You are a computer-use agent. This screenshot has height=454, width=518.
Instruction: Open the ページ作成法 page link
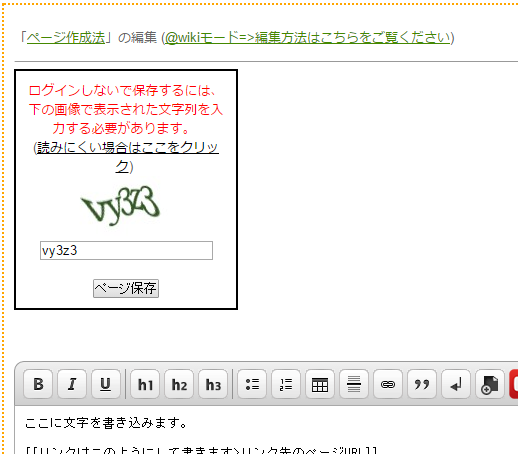coord(66,38)
